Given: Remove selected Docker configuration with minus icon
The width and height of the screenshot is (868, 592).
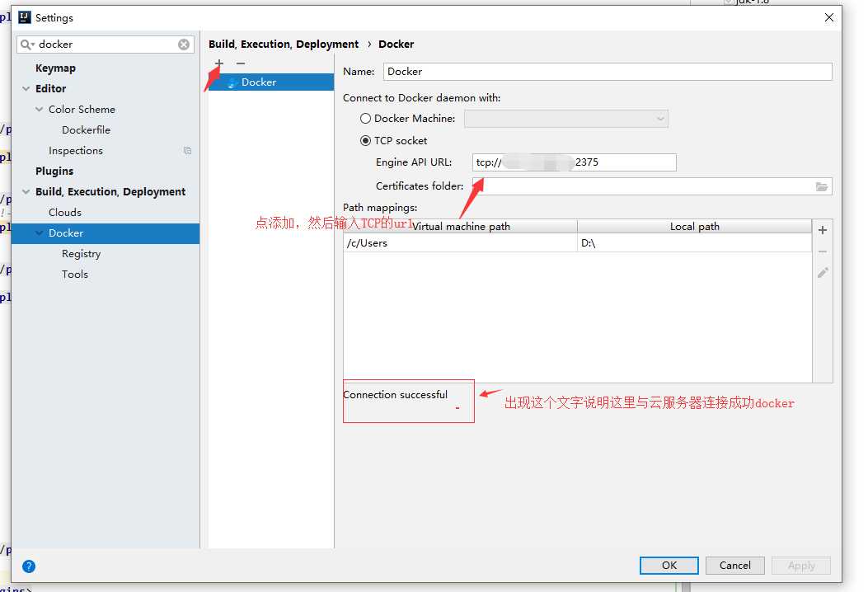Looking at the screenshot, I should click(240, 63).
